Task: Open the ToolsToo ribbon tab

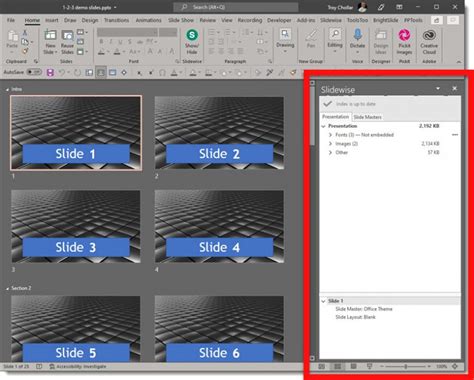Action: 357,20
